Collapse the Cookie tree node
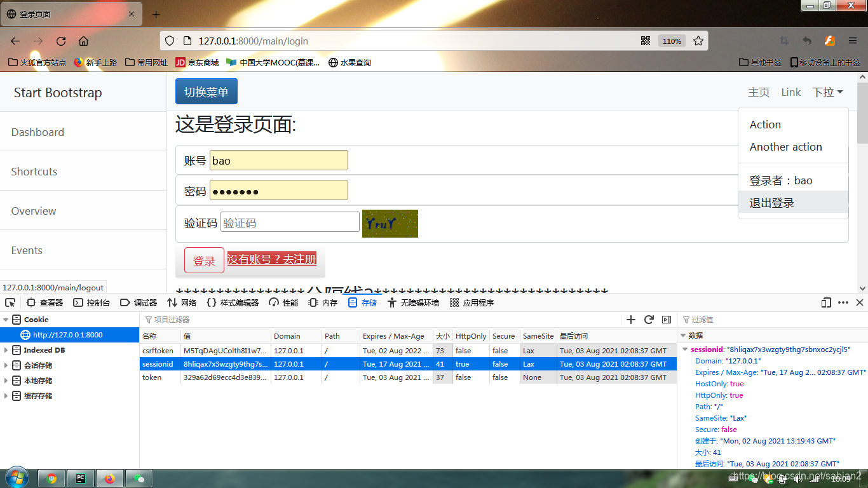Screen dimensions: 868x488 pyautogui.click(x=6, y=320)
